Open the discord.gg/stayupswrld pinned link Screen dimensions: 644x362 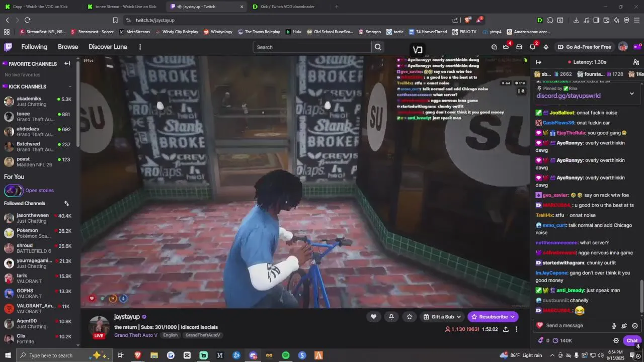click(x=568, y=96)
